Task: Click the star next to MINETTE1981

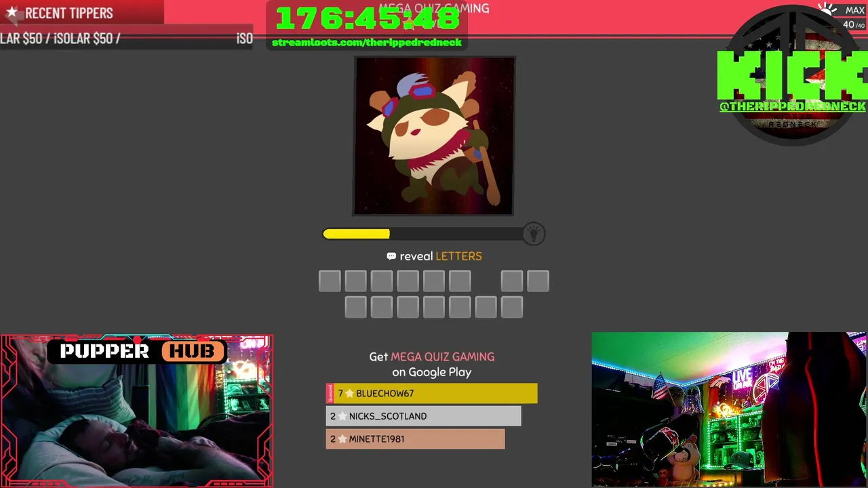Action: coord(342,439)
